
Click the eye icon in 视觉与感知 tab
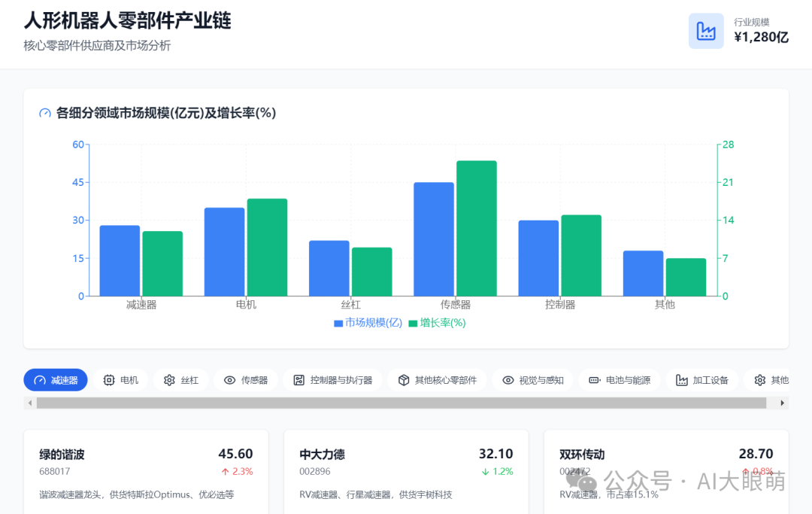[x=508, y=380]
